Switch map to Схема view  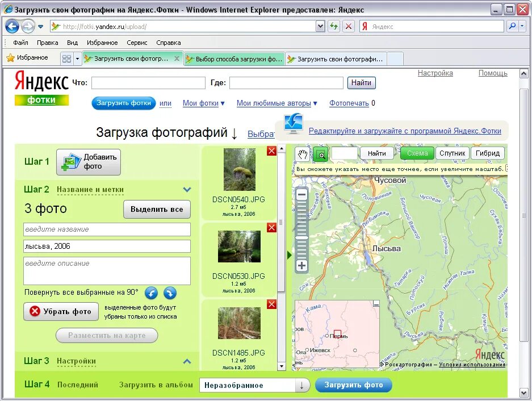point(417,153)
